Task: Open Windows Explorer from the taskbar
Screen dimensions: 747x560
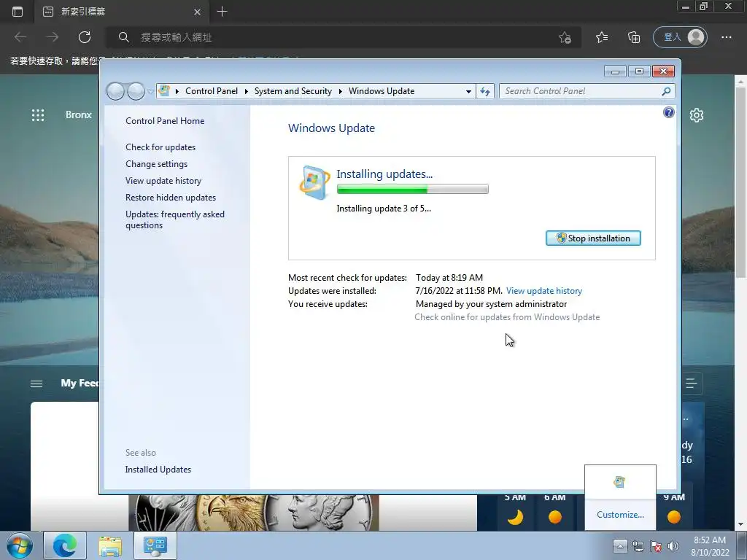Action: coord(110,545)
